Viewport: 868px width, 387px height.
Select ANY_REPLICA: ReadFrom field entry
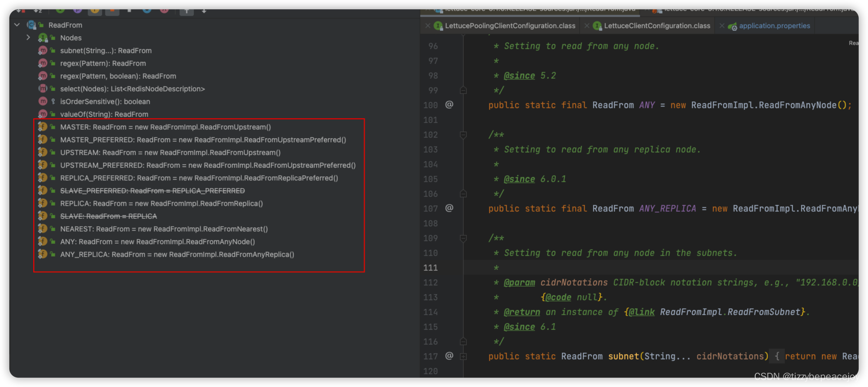coord(177,254)
